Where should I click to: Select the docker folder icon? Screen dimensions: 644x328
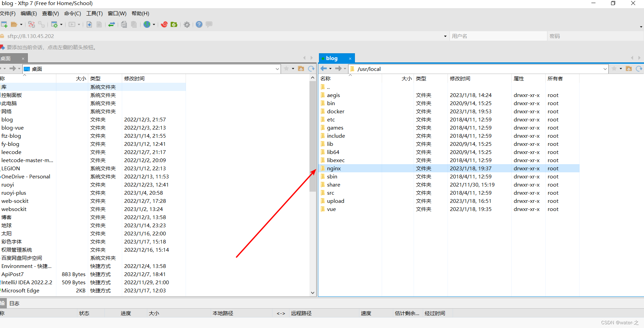pos(323,111)
